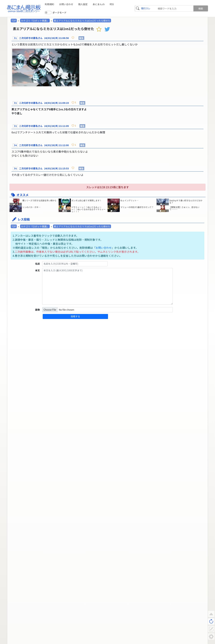Click TOP in the lower breadcrumb
Viewport: 215px width, 644px height.
14,227
